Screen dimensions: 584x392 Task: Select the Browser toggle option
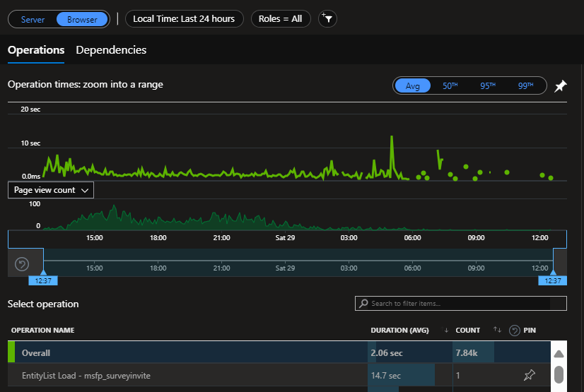point(82,19)
